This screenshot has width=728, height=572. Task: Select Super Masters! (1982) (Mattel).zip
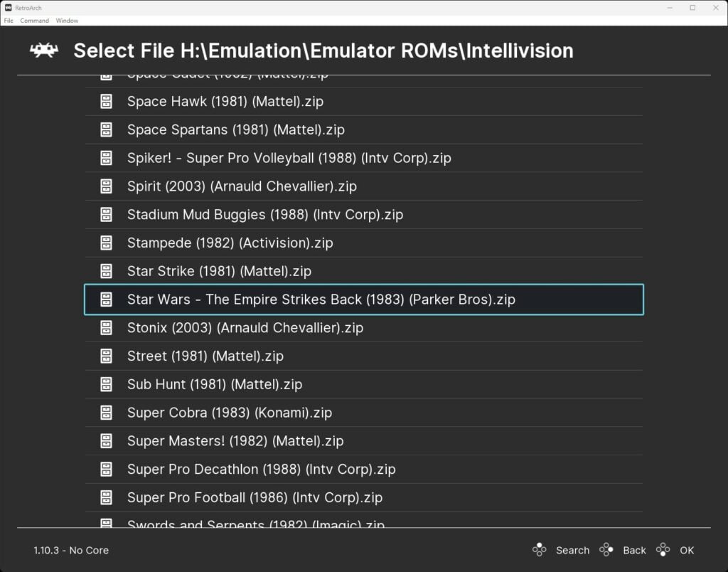coord(364,441)
